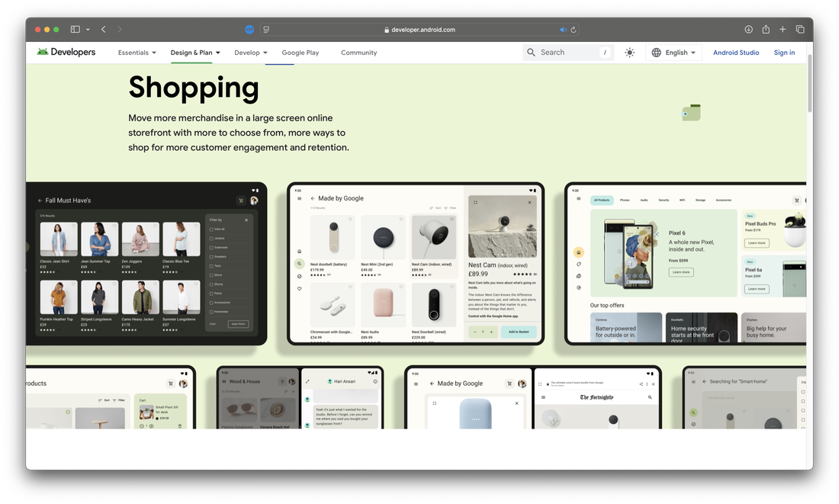Reload the page with refresh icon
Screen dimensions: 839x504
click(x=574, y=30)
